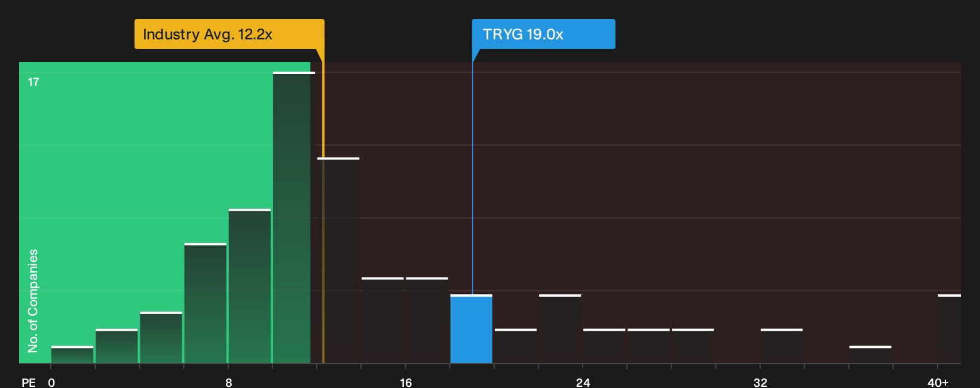
Task: Click the x-axis label 8
Action: pos(229,382)
